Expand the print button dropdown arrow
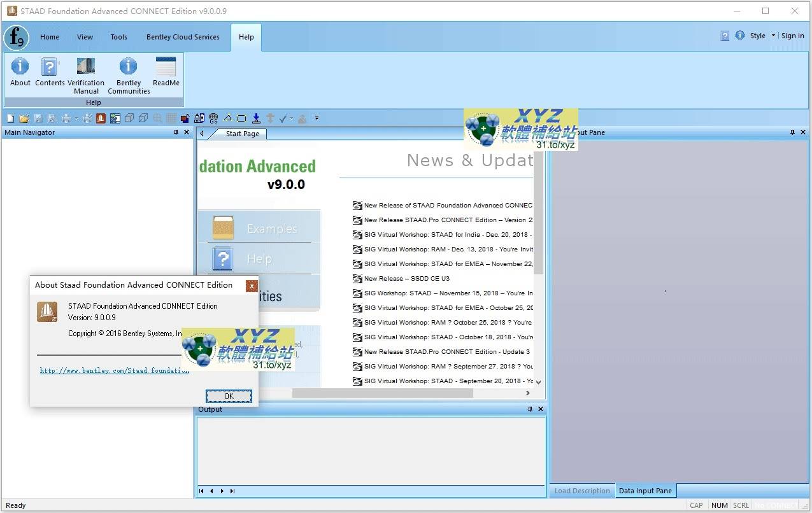This screenshot has height=513, width=812. tap(76, 118)
